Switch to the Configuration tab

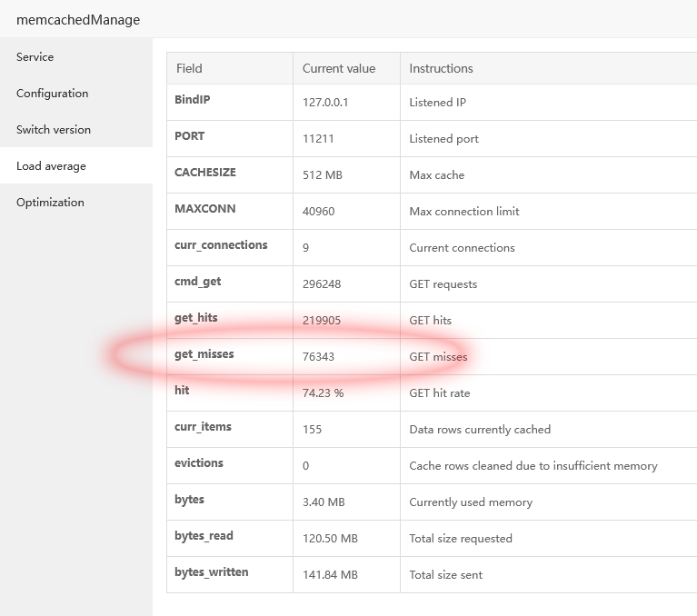click(x=53, y=94)
